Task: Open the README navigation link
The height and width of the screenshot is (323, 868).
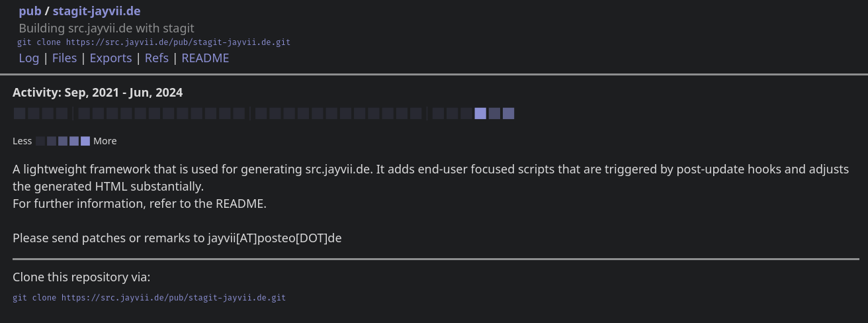Action: [205, 58]
